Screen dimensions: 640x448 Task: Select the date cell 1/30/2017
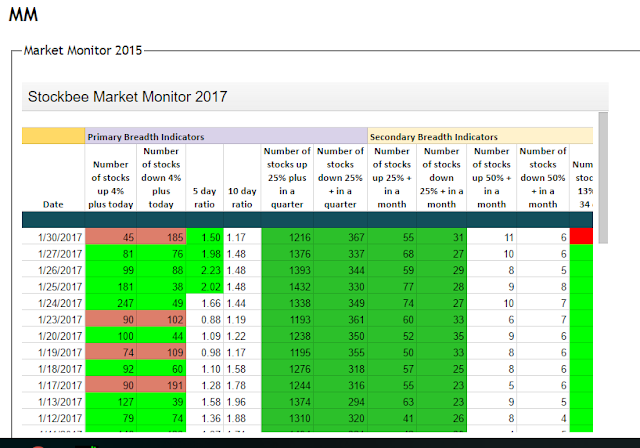coord(53,237)
